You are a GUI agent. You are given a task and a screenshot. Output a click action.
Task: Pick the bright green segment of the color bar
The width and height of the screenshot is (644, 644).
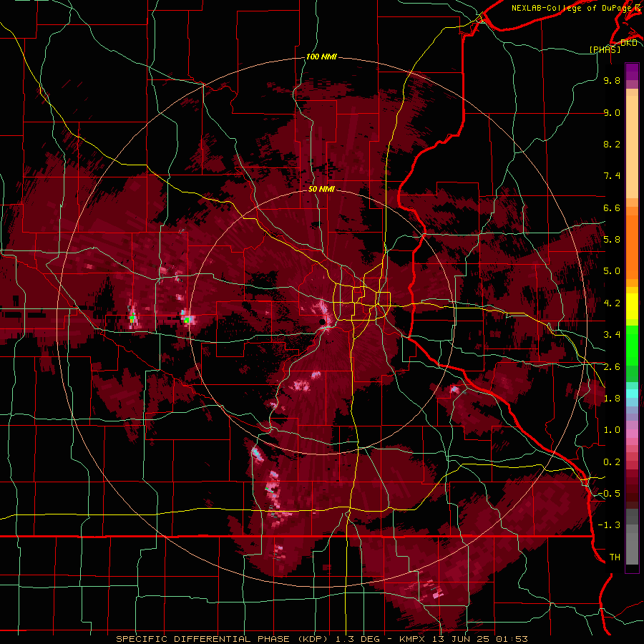click(632, 345)
